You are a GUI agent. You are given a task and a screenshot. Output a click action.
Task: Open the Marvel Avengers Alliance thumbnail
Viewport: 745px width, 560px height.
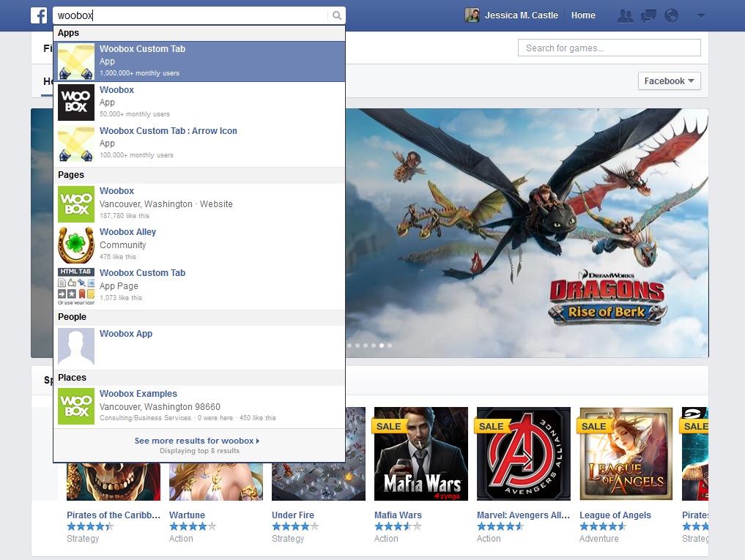coord(524,454)
